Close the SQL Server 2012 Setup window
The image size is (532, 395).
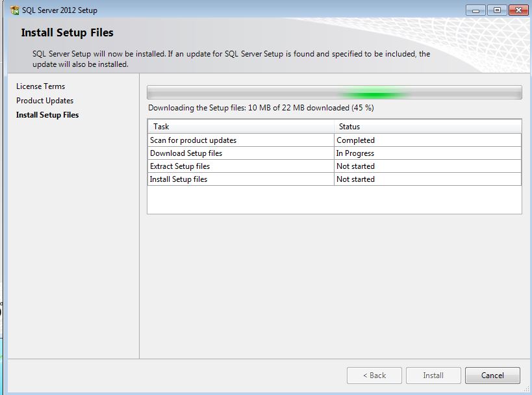pyautogui.click(x=518, y=10)
